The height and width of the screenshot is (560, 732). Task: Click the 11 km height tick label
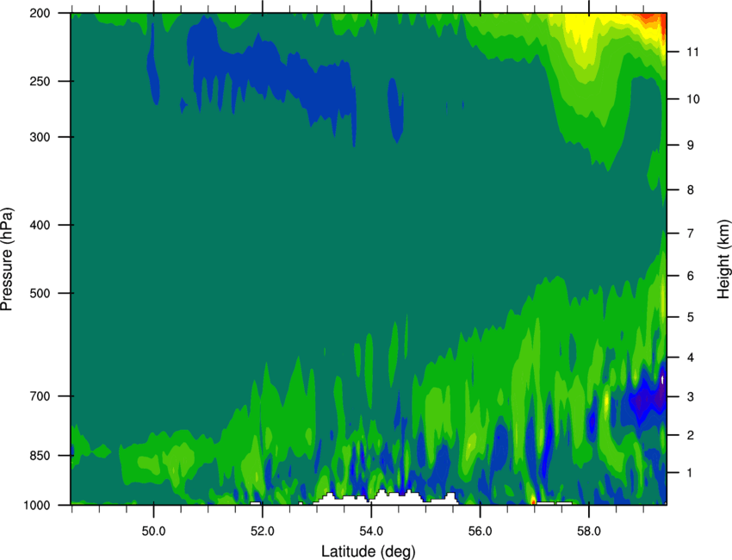(693, 52)
